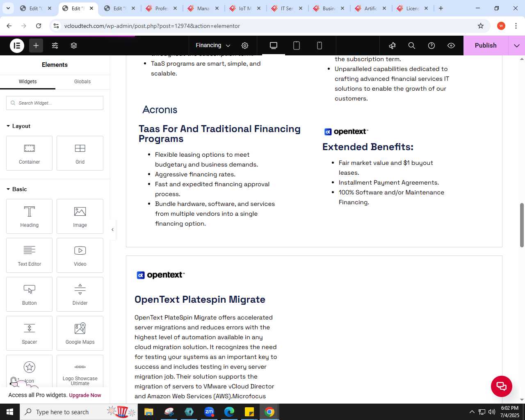This screenshot has height=420, width=525.
Task: Select the Video widget
Action: (80, 256)
